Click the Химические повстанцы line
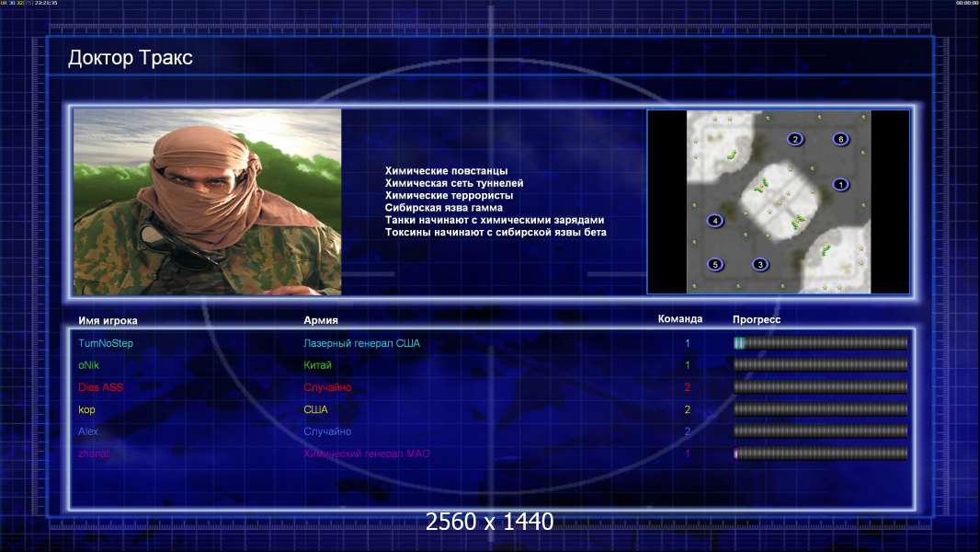 pos(446,171)
